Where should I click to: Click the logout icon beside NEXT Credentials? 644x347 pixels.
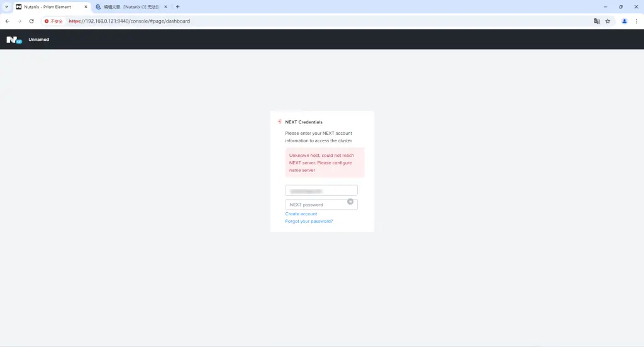pos(279,122)
